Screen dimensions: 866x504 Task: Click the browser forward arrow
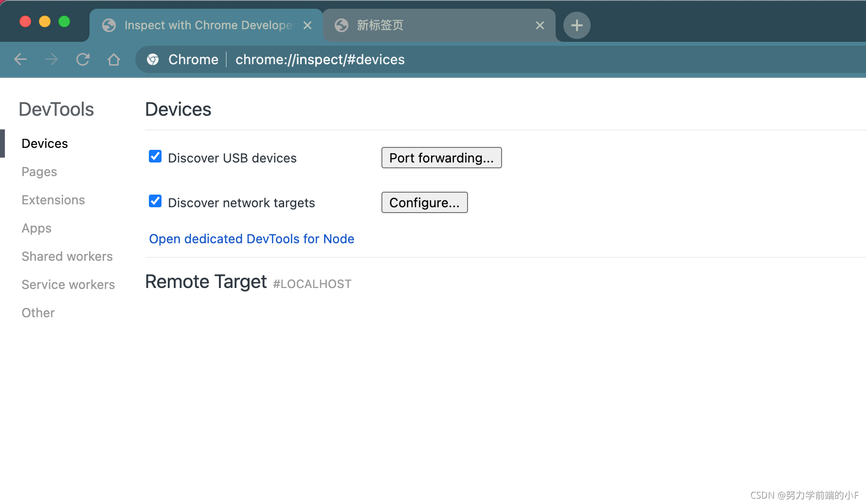52,59
